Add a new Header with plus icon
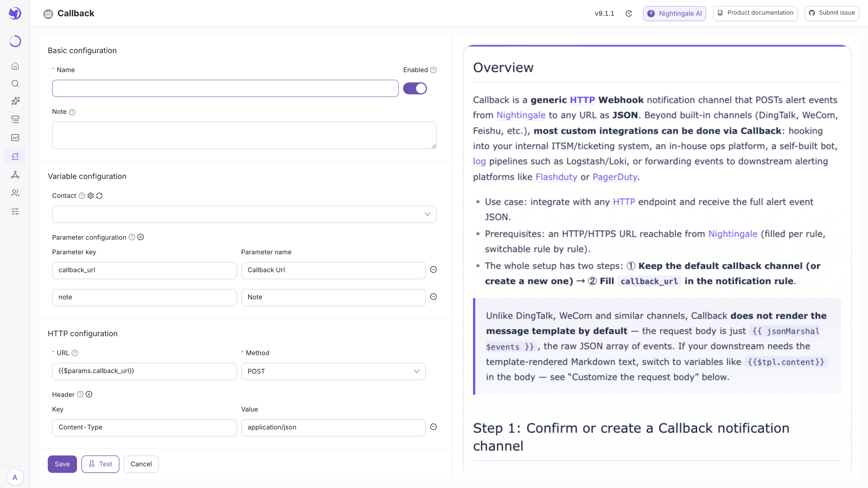Image resolution: width=868 pixels, height=488 pixels. tap(89, 394)
